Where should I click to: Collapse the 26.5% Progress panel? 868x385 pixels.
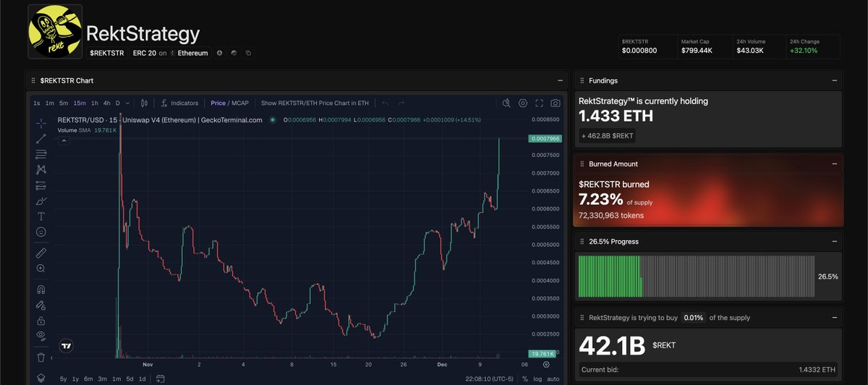[x=834, y=241]
